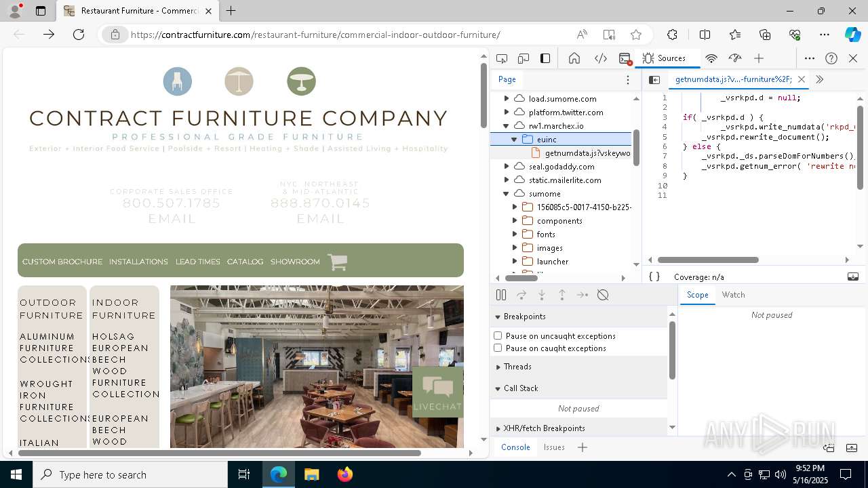This screenshot has height=488, width=868.
Task: Click the webpage horizontal scrollbar
Action: [220, 453]
